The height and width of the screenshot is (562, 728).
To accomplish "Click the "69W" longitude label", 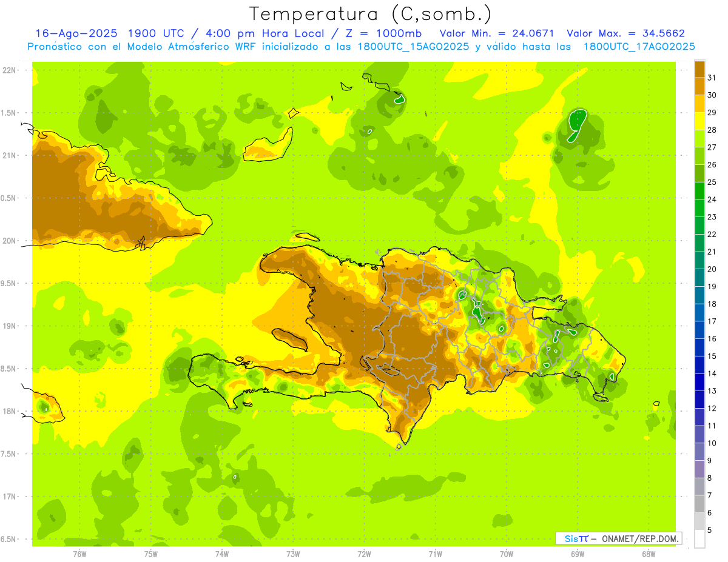I will click(578, 554).
